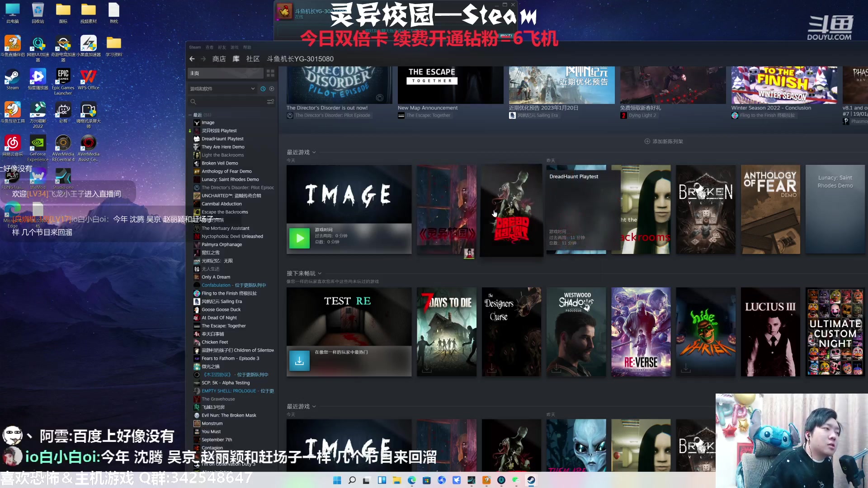Collapse the 最近 group in library list
Screen dimensions: 868x488
[x=190, y=115]
